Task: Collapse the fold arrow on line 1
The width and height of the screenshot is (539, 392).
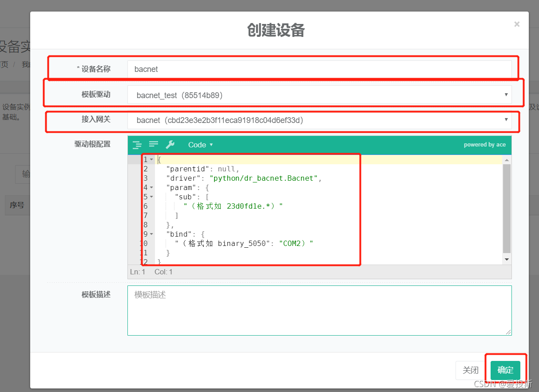Action: click(151, 159)
